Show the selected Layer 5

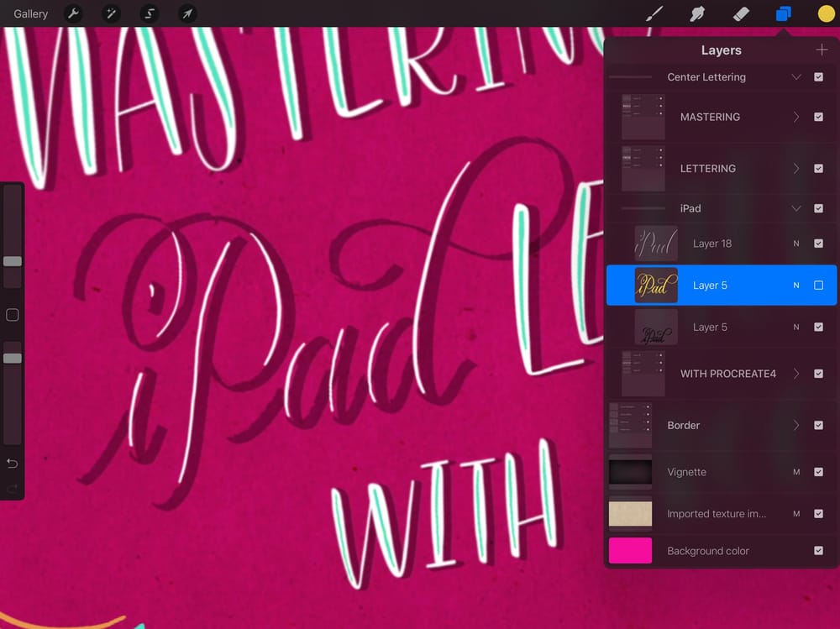(818, 285)
